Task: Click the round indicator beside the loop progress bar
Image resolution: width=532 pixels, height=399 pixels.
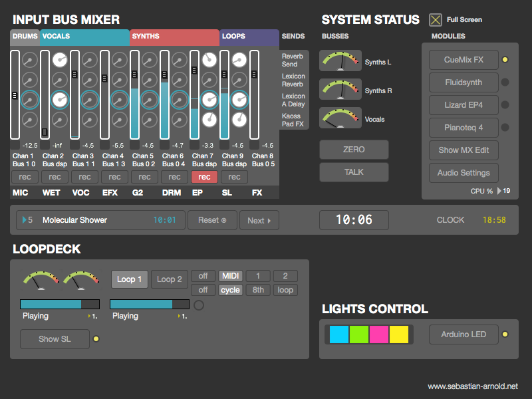Action: point(198,305)
